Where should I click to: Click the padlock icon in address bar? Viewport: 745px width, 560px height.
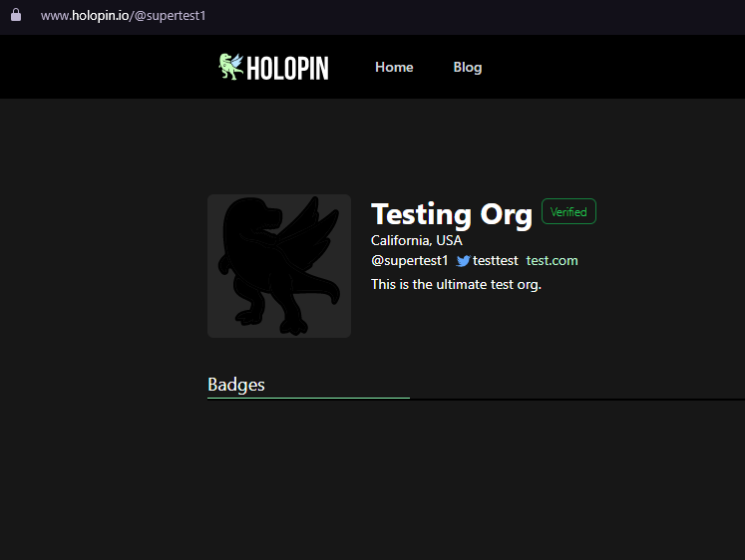(x=16, y=15)
